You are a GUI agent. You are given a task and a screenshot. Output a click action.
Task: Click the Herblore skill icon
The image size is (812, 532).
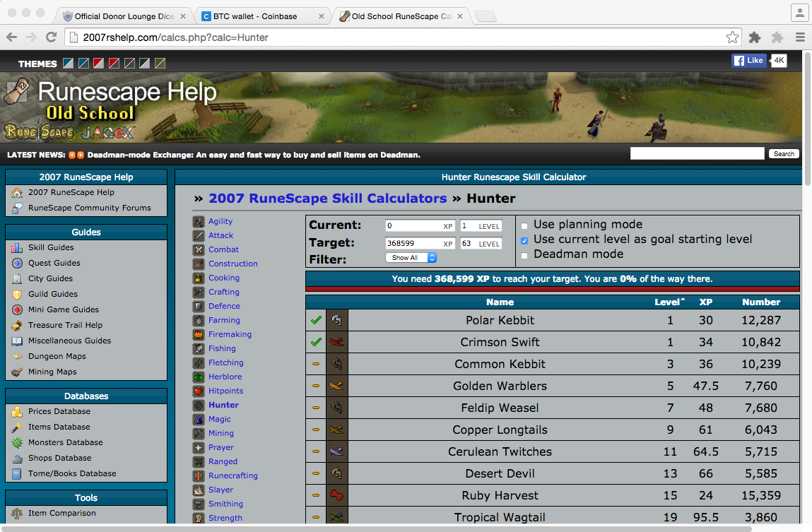(199, 377)
